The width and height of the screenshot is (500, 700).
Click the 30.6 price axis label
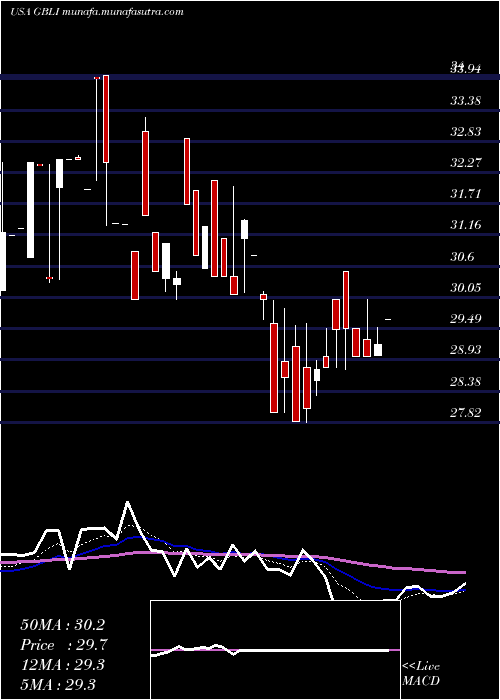(x=462, y=257)
